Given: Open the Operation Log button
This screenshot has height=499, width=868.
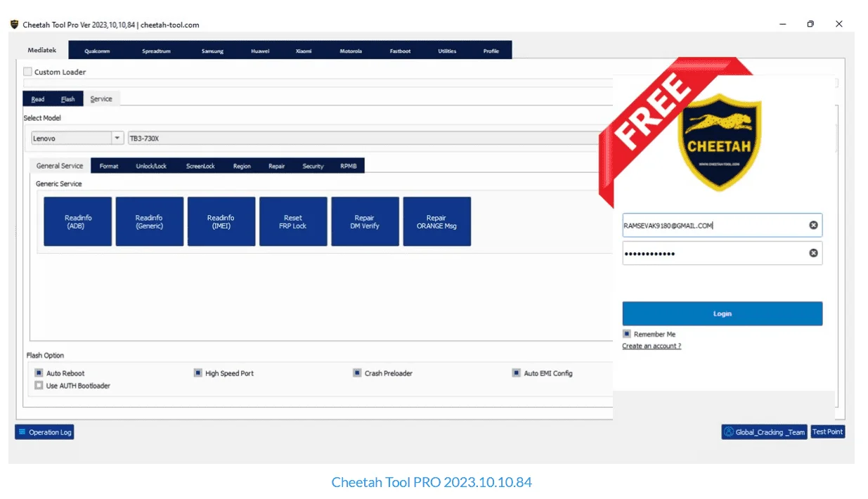Looking at the screenshot, I should (44, 432).
